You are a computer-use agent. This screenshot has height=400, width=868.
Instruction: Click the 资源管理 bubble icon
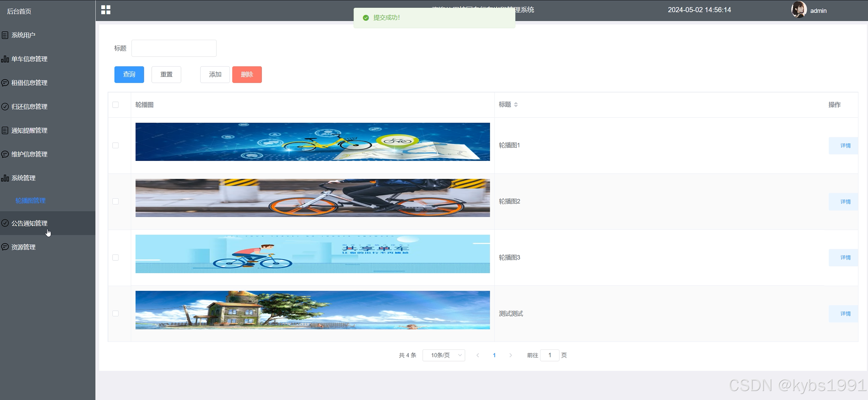[5, 247]
